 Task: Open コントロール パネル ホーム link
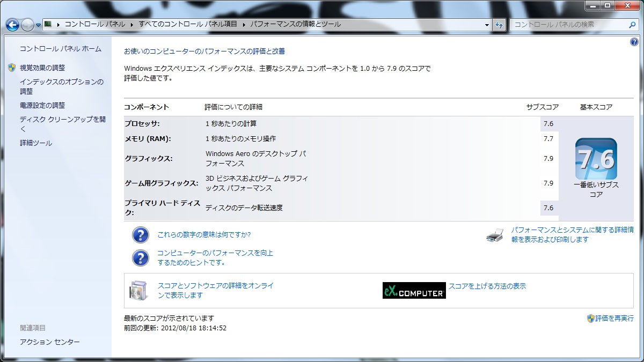point(60,49)
